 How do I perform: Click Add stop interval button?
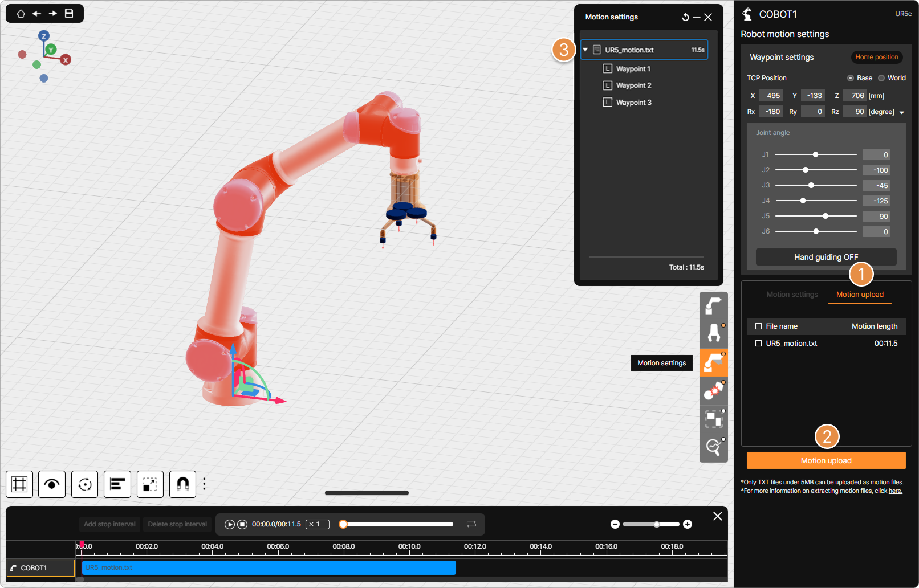(109, 524)
